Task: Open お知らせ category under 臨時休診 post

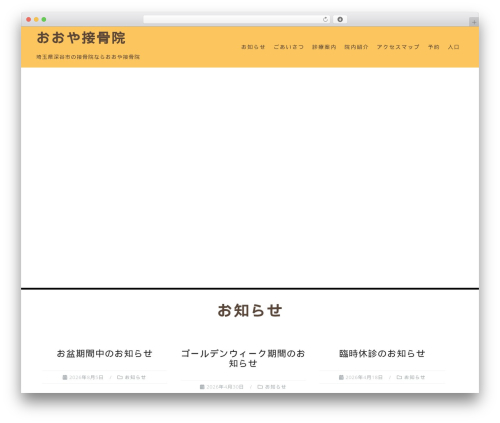Action: tap(415, 377)
